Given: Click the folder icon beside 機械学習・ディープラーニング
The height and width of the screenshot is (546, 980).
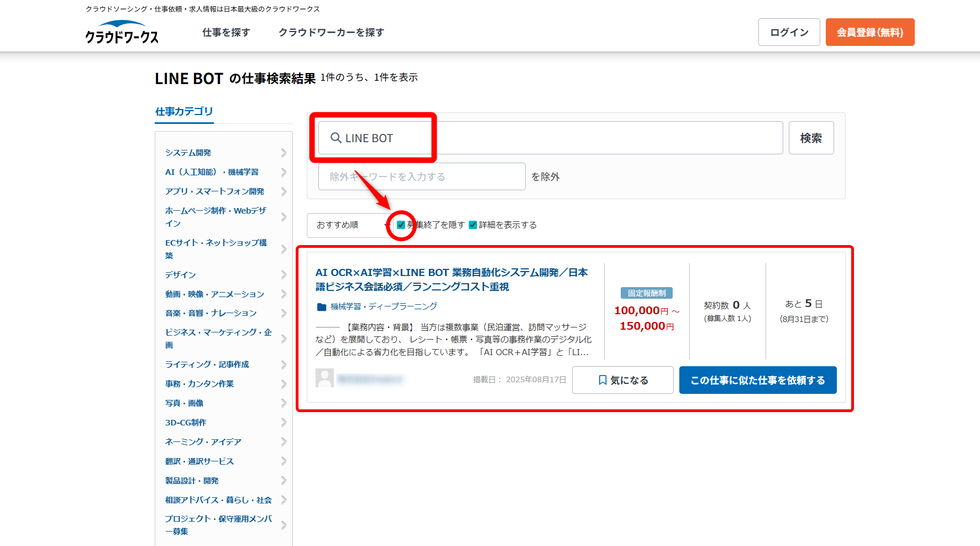Looking at the screenshot, I should click(321, 306).
